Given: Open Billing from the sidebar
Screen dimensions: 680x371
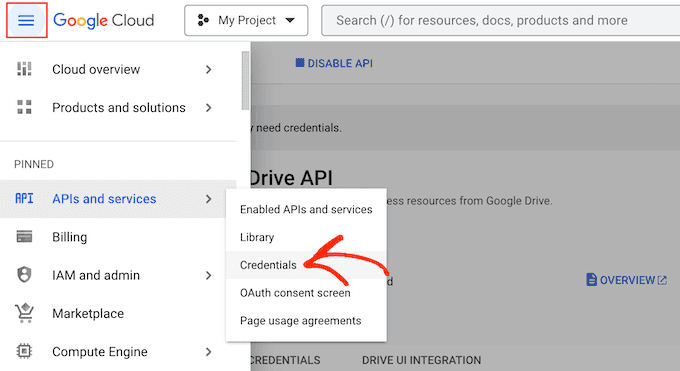Looking at the screenshot, I should click(118, 237).
